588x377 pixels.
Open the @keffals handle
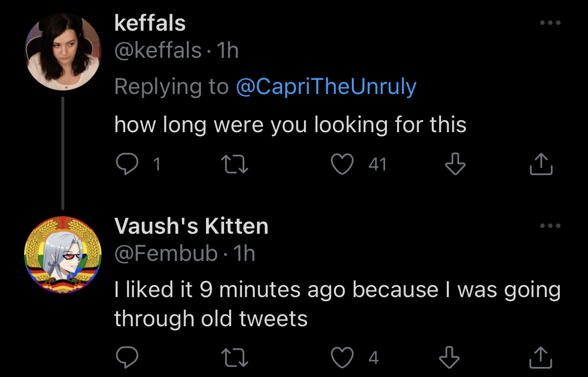coord(158,50)
